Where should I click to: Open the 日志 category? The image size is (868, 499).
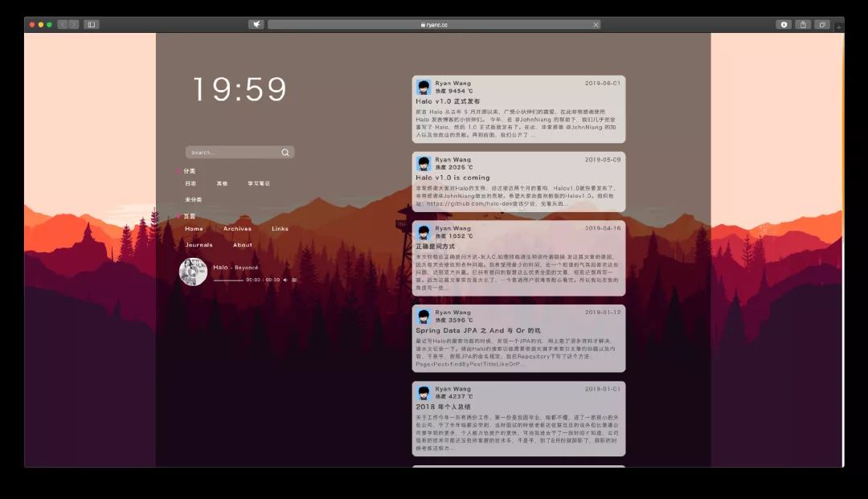(190, 183)
